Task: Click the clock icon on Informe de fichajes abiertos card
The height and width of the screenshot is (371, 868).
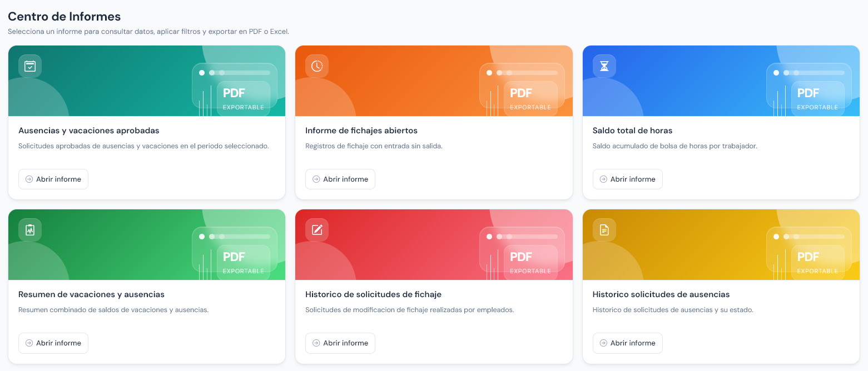Action: [x=317, y=66]
